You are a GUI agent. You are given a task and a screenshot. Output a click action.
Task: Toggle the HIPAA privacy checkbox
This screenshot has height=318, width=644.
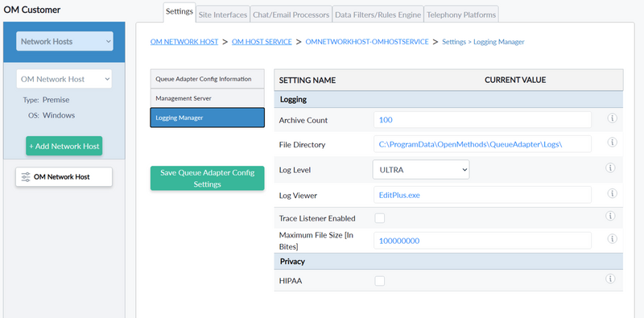click(x=379, y=281)
